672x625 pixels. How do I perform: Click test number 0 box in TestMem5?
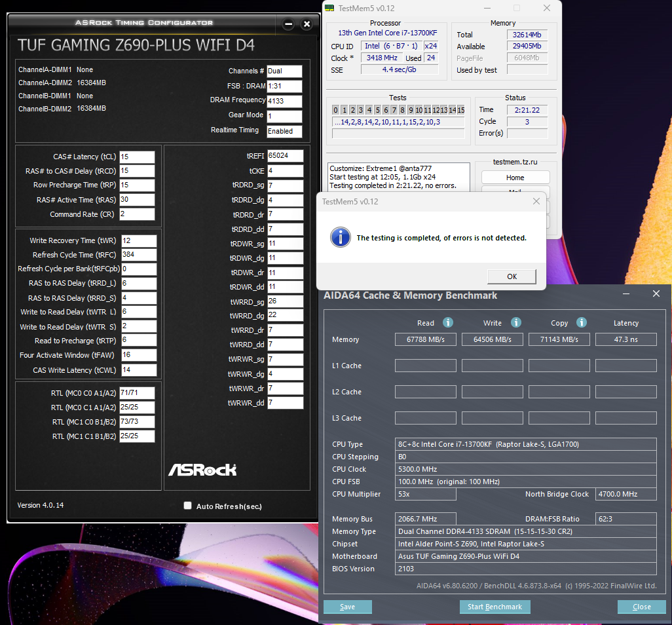point(335,110)
